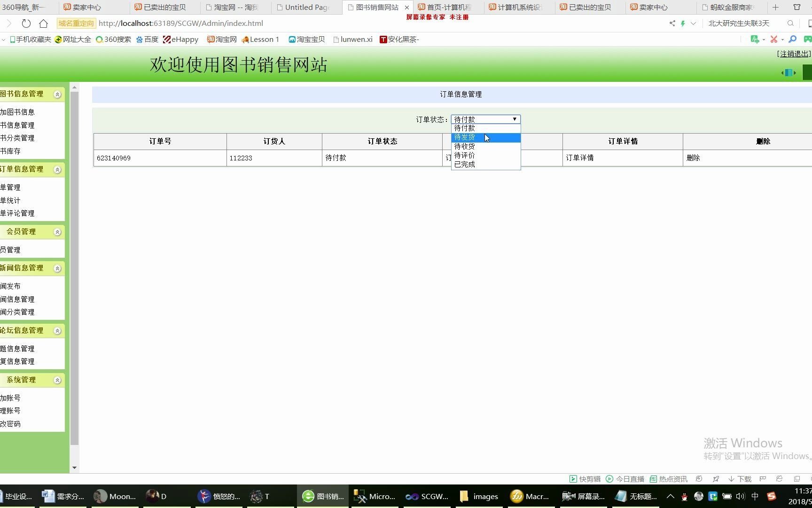
Task: Click the lightning speed-mode icon
Action: (683, 23)
